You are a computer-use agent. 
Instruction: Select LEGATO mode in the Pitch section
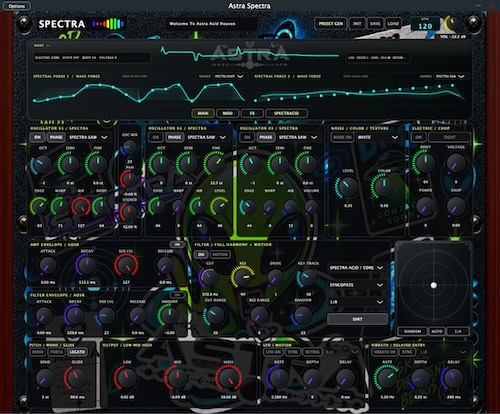tap(77, 352)
